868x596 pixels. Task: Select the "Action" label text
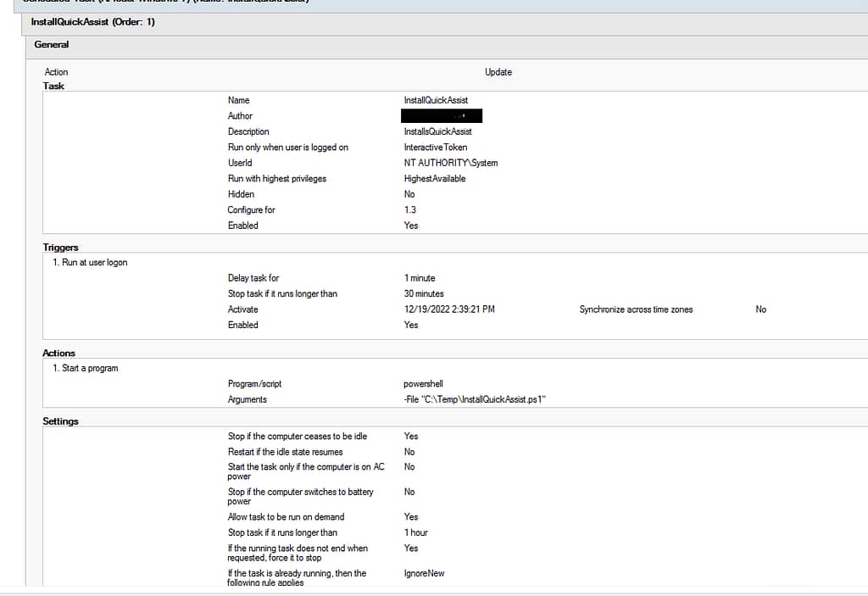point(57,72)
